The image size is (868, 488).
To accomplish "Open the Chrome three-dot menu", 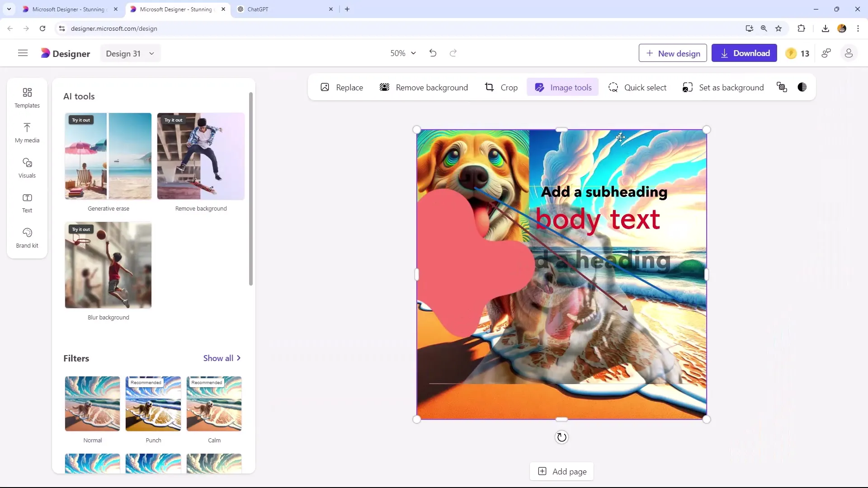I will pyautogui.click(x=858, y=28).
